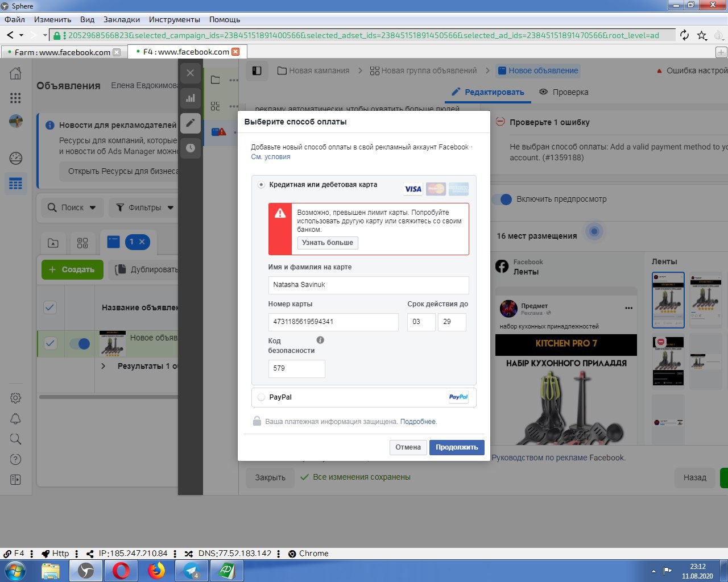Screen dimensions: 728x582
Task: Select the first Ленты placement thumbnail
Action: coord(668,300)
